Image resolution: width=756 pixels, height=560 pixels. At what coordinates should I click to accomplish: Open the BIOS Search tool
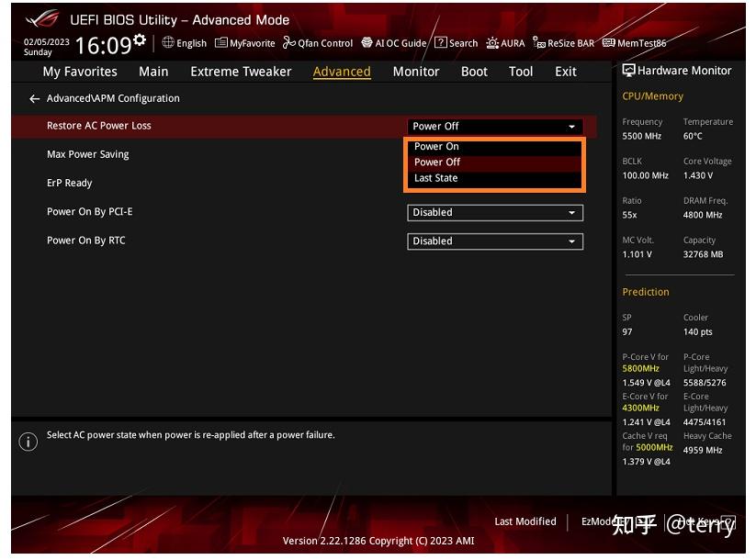[x=456, y=43]
